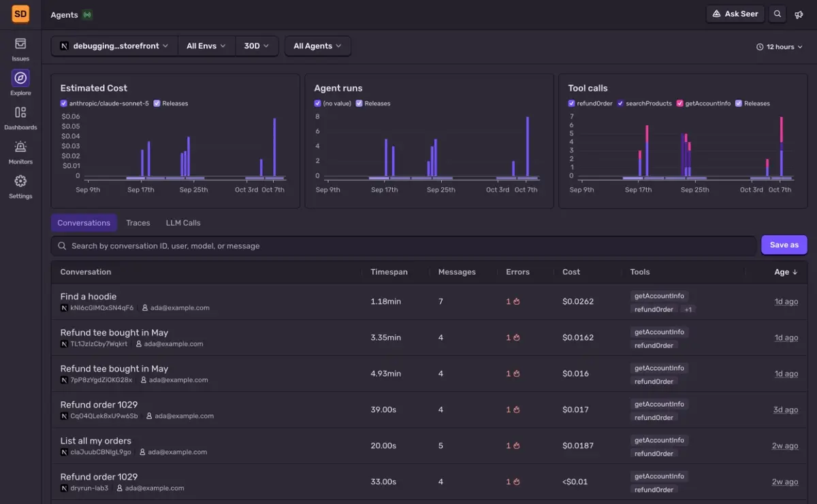
Task: Open the 12 hours interval dropdown
Action: pos(780,47)
